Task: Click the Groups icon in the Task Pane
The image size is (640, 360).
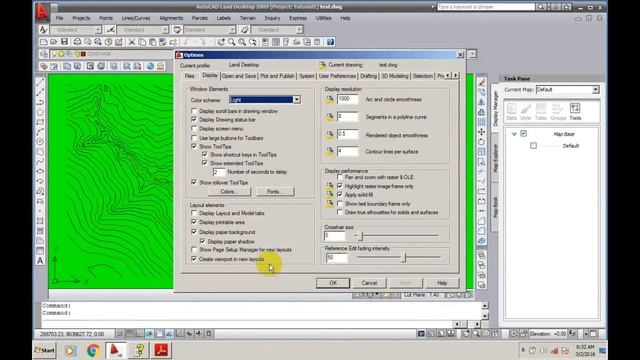Action: (x=558, y=111)
